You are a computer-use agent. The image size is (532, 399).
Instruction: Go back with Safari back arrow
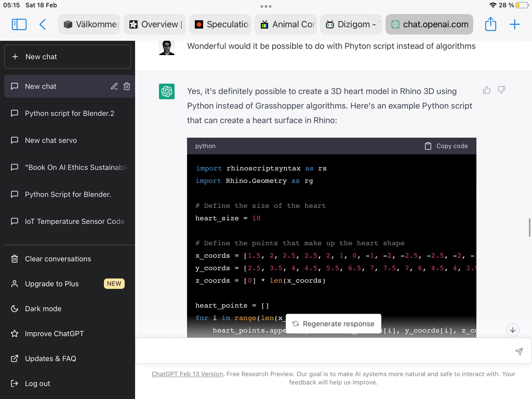pyautogui.click(x=43, y=24)
